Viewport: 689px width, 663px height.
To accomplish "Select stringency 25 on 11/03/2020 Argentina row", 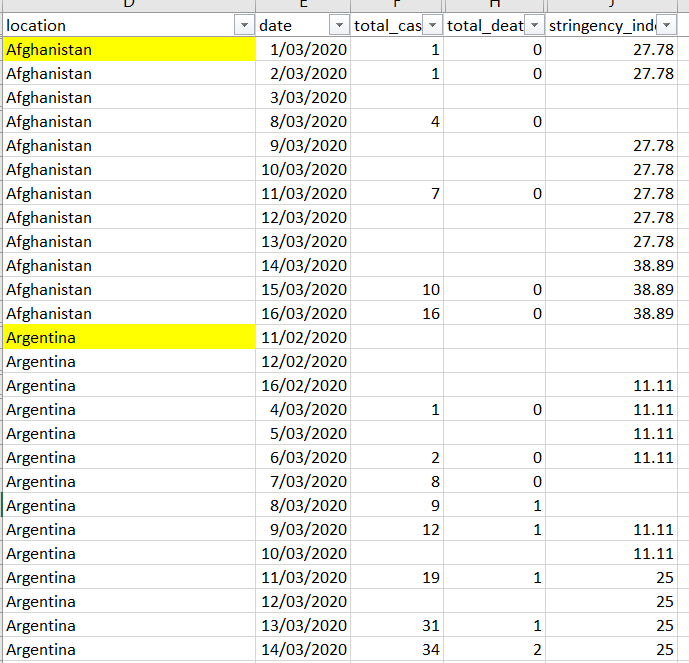I will click(x=611, y=577).
